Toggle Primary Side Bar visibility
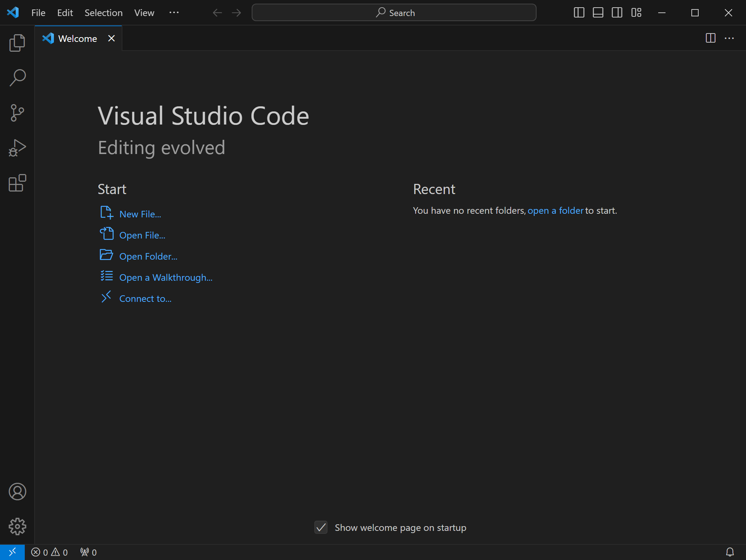Screen dimensions: 746x560 click(579, 13)
